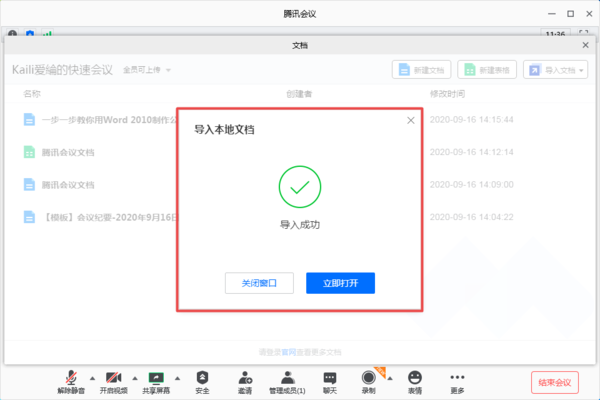Screen dimensions: 600x400
Task: Click 新建文档 button
Action: click(x=421, y=70)
